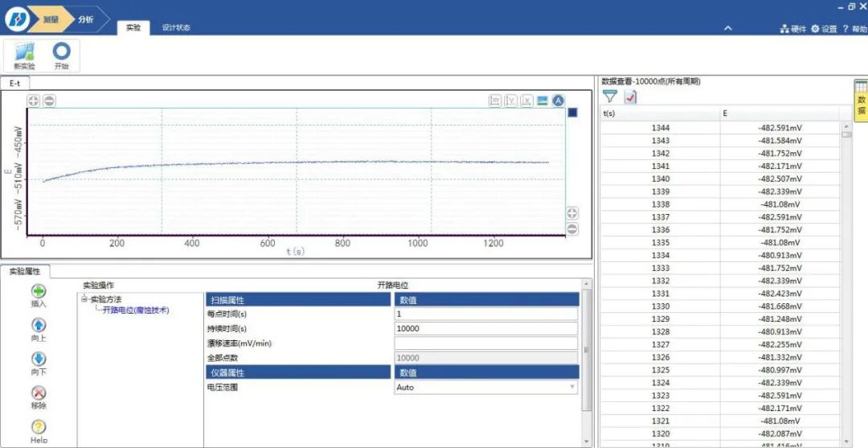Click the 扫描属性 section header

(x=298, y=299)
